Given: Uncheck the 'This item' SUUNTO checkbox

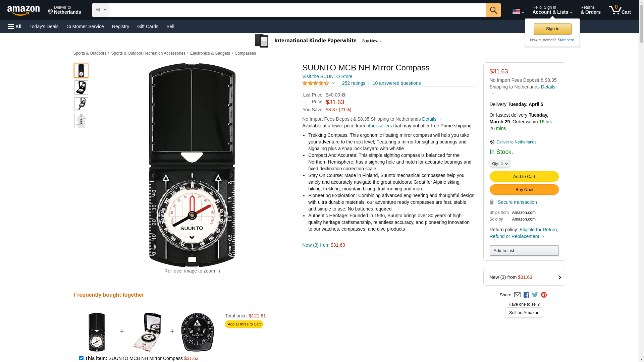Looking at the screenshot, I should coord(81,358).
